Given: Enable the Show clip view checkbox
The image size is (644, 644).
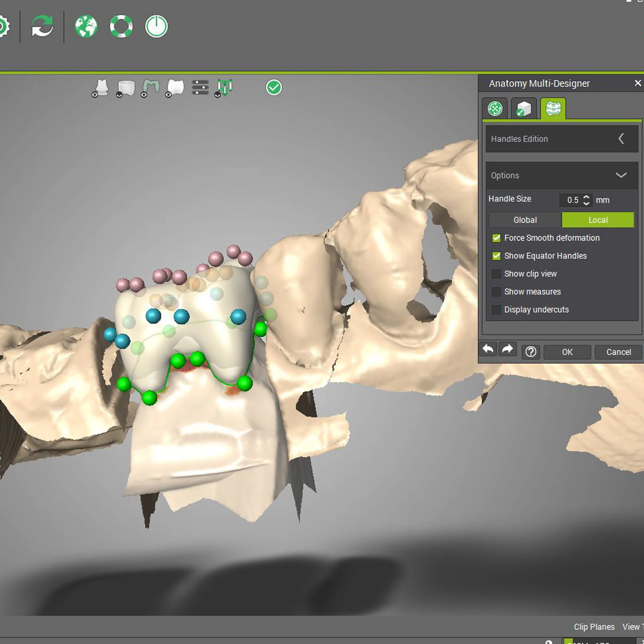Looking at the screenshot, I should tap(496, 274).
